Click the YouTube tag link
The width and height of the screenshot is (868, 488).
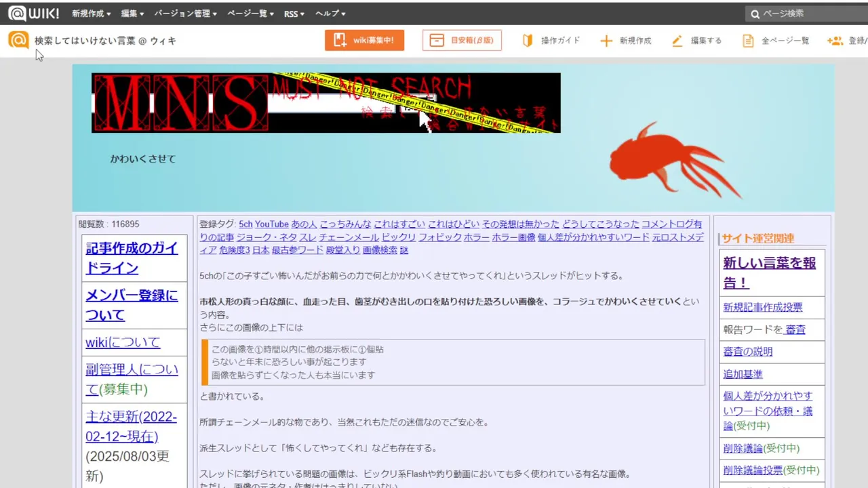pyautogui.click(x=272, y=224)
